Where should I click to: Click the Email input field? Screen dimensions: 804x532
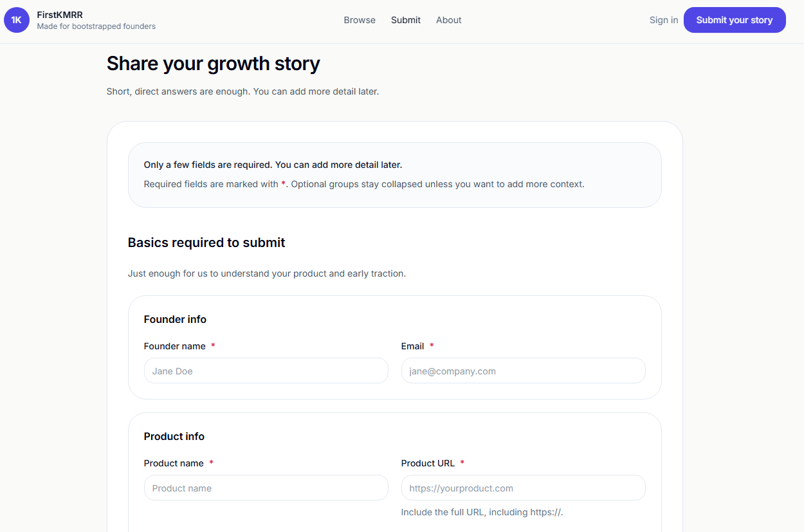[x=523, y=371]
